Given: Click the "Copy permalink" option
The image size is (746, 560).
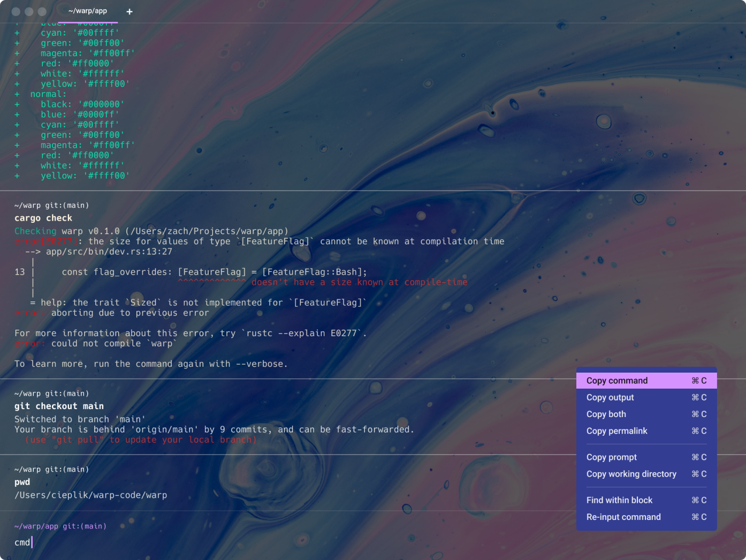Looking at the screenshot, I should [x=617, y=431].
